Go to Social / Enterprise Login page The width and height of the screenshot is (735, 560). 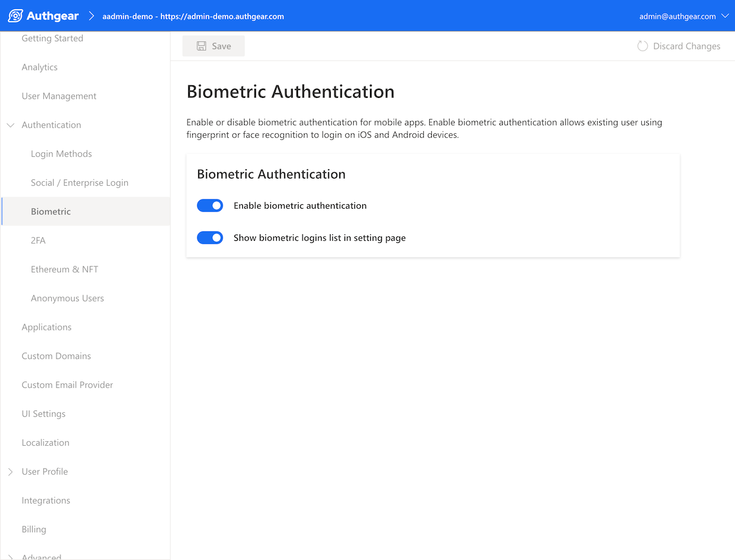[x=79, y=183]
